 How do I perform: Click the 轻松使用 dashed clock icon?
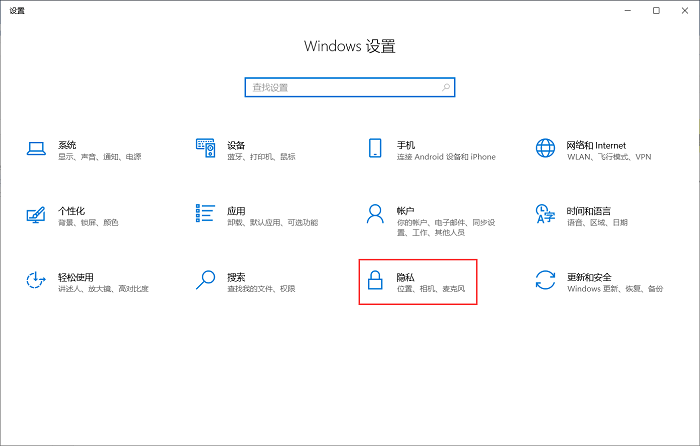[36, 281]
